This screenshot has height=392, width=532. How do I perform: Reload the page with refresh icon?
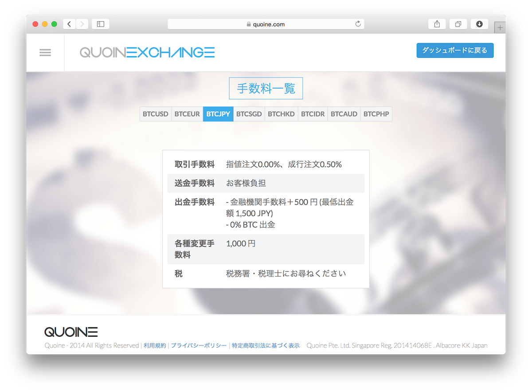[x=358, y=24]
